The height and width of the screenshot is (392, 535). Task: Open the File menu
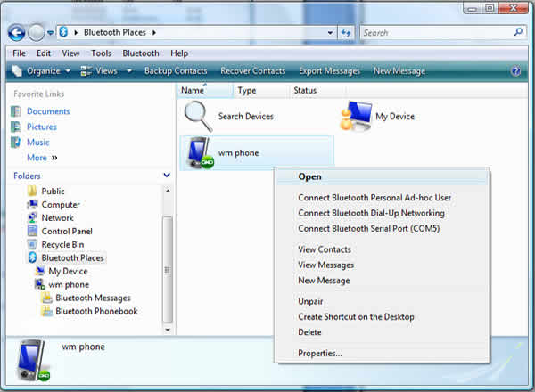click(19, 53)
